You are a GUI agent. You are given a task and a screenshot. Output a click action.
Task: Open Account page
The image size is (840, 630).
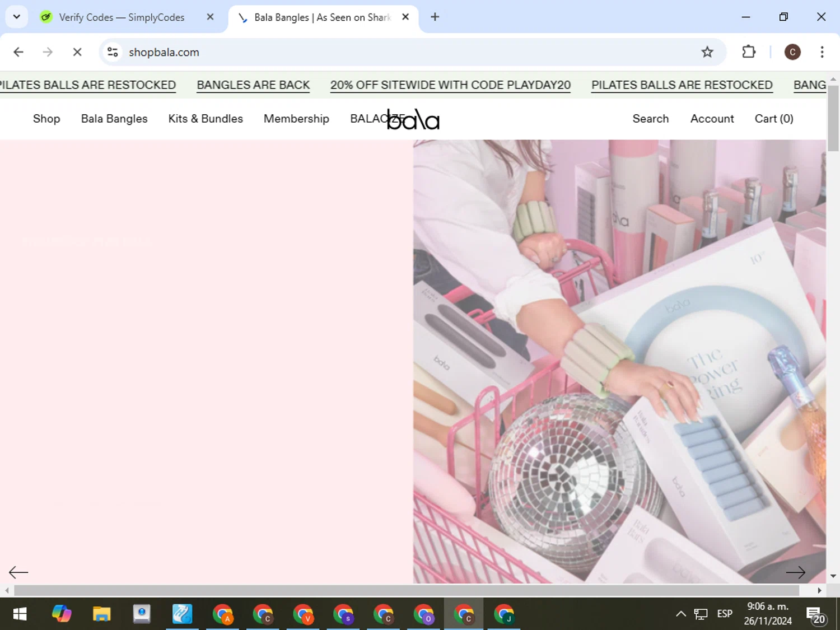pos(712,119)
